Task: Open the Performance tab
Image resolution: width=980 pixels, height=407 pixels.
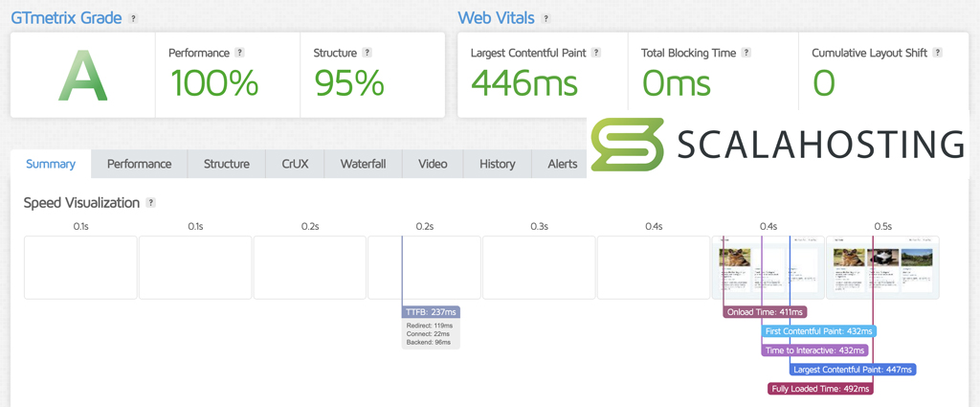Action: pos(140,164)
